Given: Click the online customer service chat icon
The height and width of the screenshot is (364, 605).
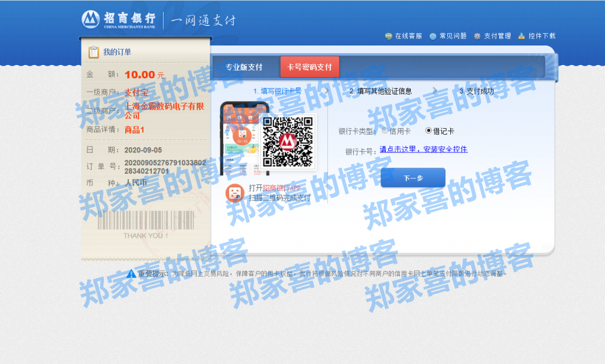Looking at the screenshot, I should [389, 36].
